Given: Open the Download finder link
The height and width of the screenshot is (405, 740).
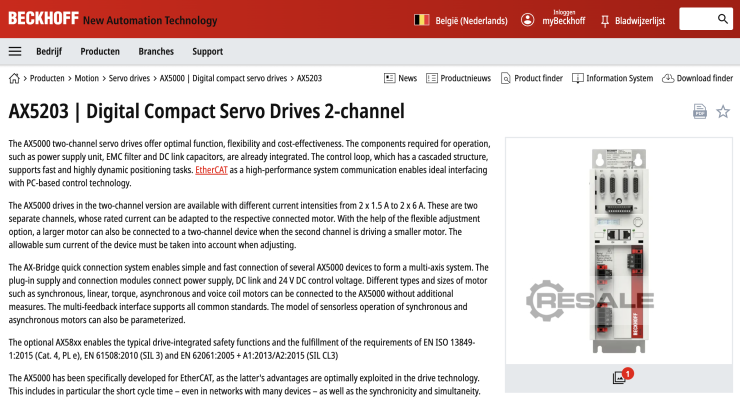Looking at the screenshot, I should tap(705, 78).
